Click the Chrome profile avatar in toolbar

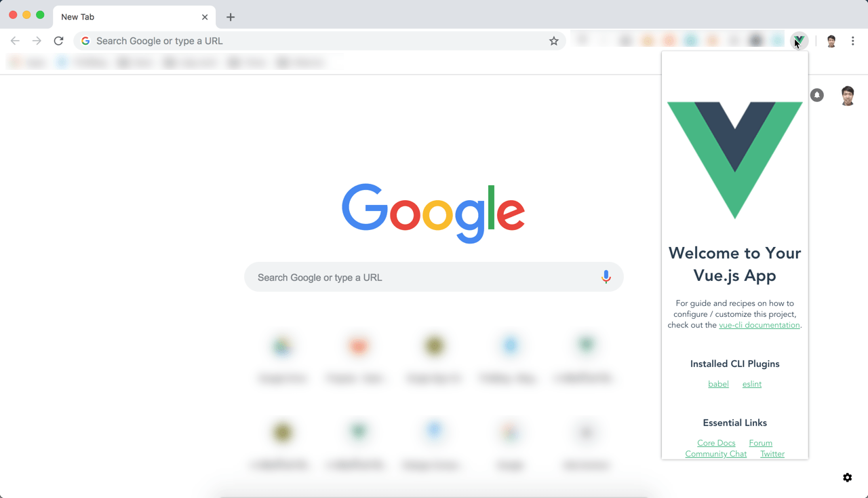pos(831,41)
